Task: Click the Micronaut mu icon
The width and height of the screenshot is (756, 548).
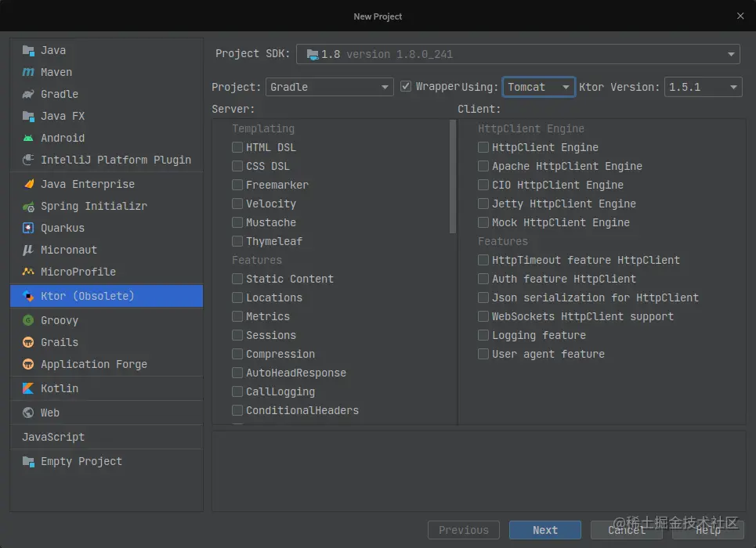Action: (28, 250)
